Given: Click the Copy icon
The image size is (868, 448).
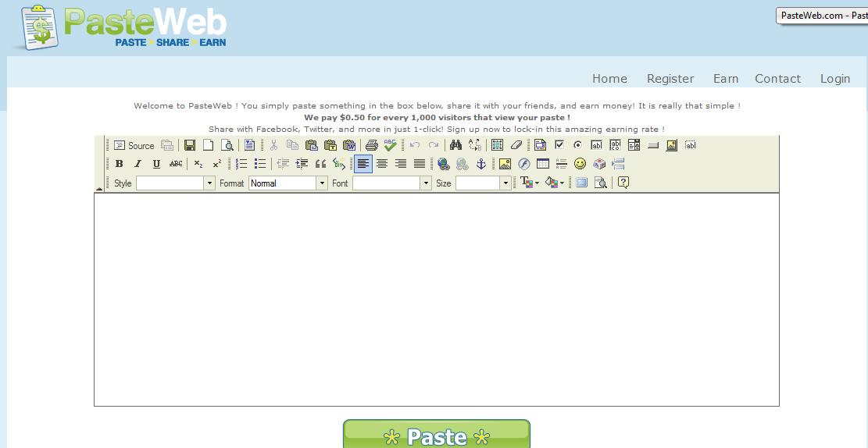Looking at the screenshot, I should click(x=292, y=145).
